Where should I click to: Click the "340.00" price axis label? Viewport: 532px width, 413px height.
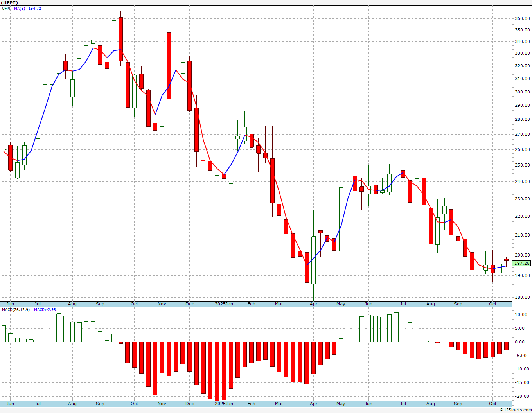[522, 41]
